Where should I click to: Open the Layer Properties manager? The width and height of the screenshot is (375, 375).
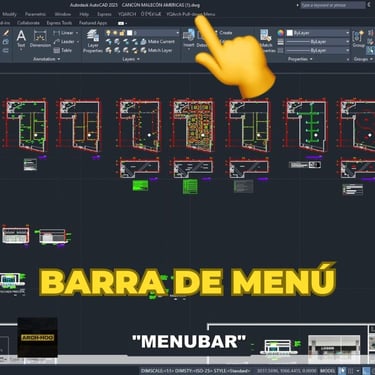(92, 41)
